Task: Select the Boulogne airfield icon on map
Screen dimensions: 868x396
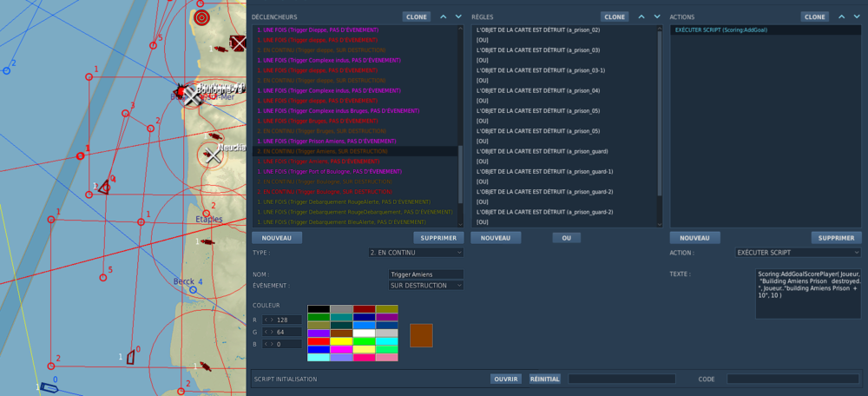Action: click(x=191, y=96)
